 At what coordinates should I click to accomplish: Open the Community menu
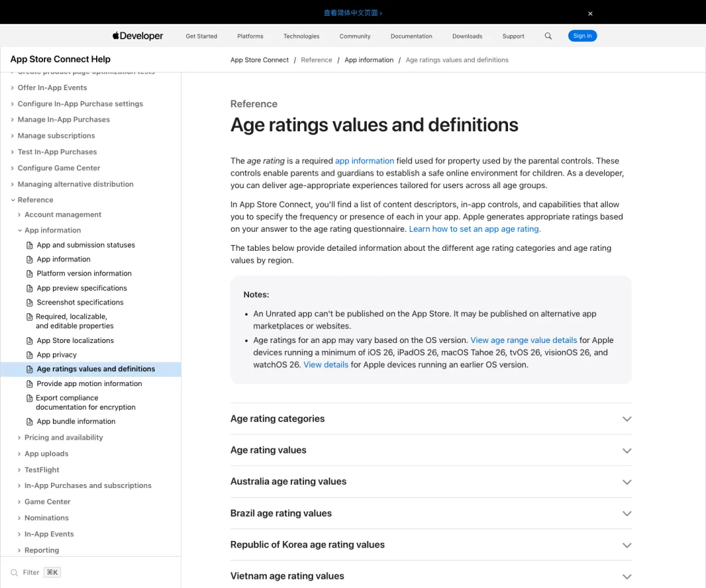tap(355, 37)
